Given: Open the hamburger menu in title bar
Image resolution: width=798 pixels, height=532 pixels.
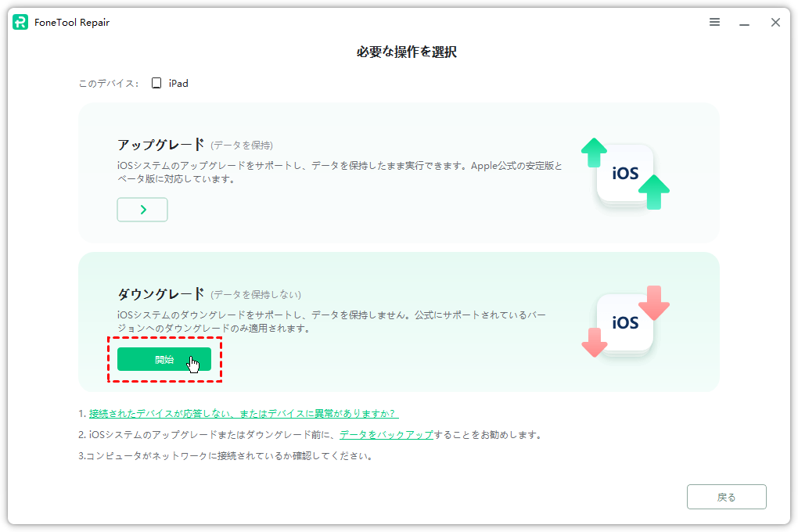Looking at the screenshot, I should 714,23.
